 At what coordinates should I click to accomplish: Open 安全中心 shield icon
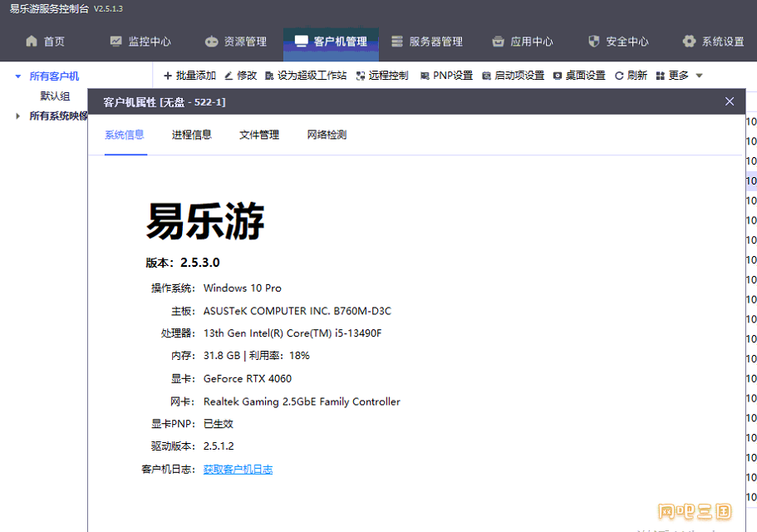(594, 42)
